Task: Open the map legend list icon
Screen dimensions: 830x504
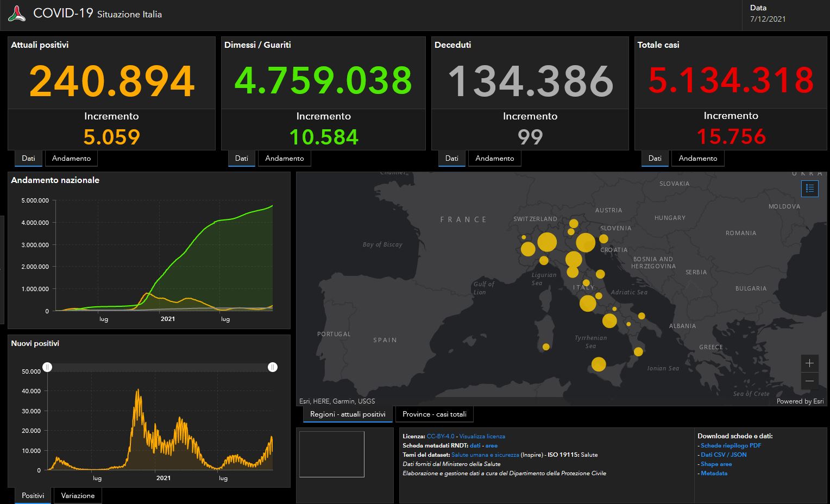Action: 809,188
